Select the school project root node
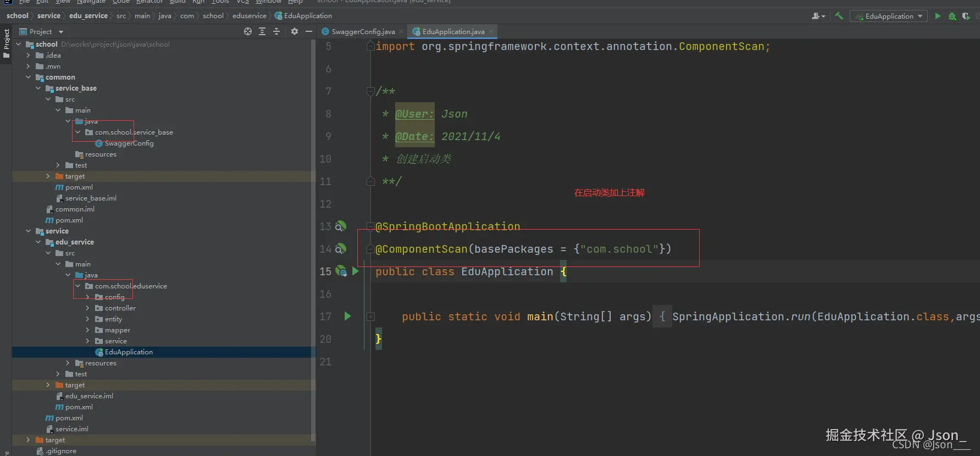 46,45
